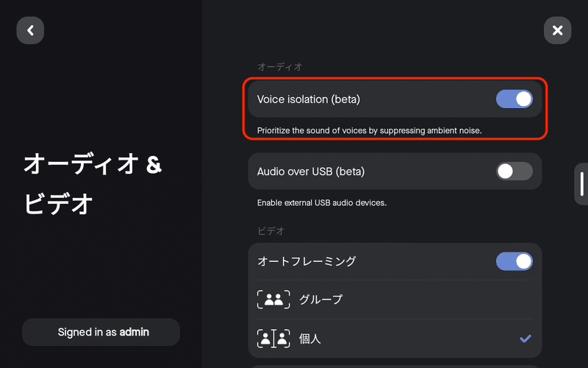Enable the Audio over USB (beta) switch

point(514,171)
